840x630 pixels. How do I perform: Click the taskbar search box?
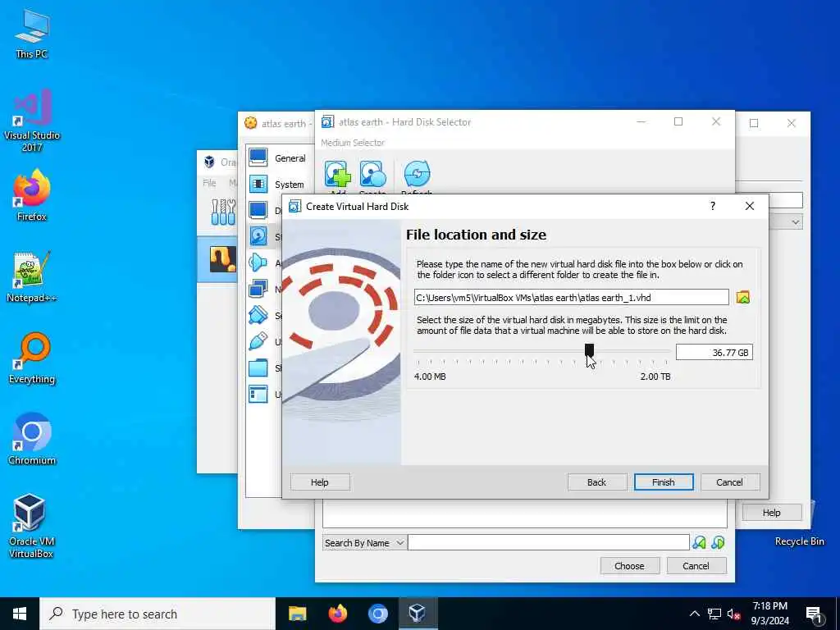click(157, 614)
